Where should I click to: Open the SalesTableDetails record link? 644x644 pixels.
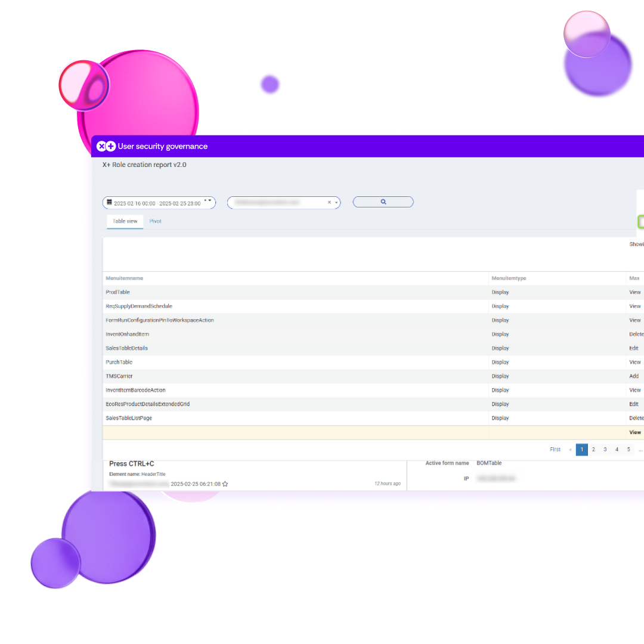pyautogui.click(x=126, y=348)
